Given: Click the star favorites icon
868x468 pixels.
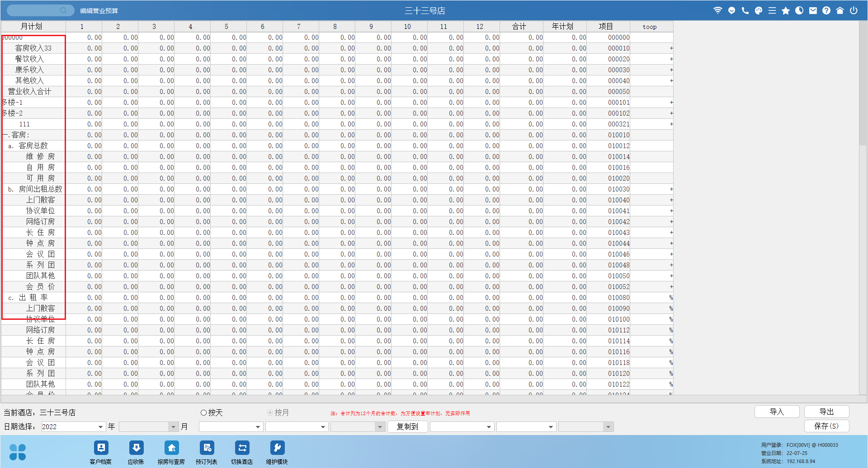Looking at the screenshot, I should 786,10.
